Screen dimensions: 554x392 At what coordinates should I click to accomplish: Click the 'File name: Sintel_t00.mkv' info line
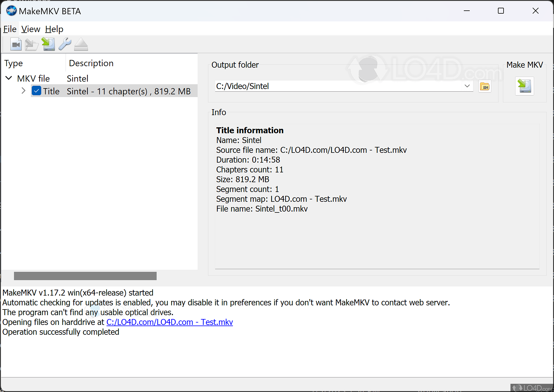262,209
